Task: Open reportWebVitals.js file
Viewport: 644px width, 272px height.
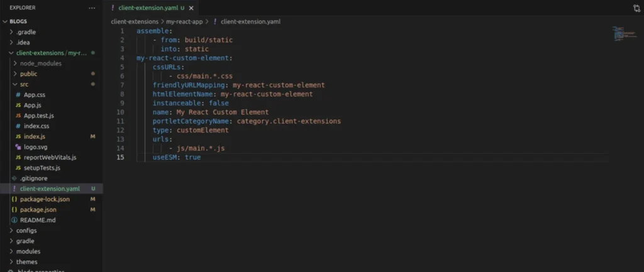Action: 50,158
